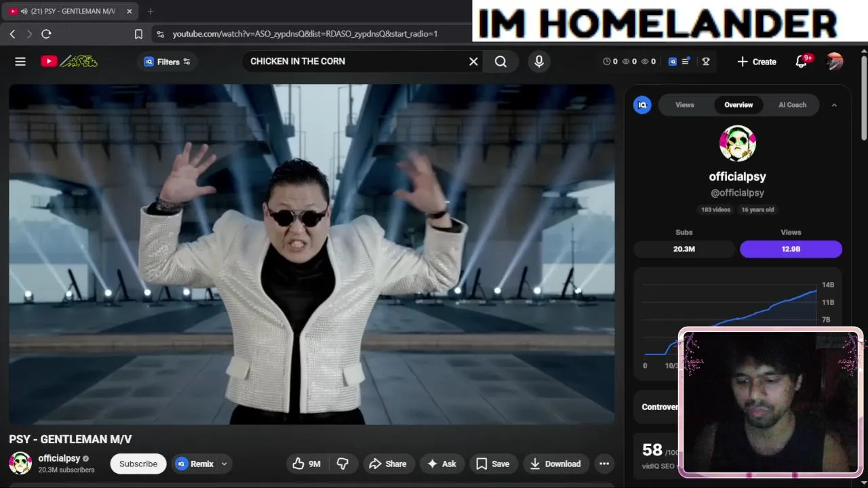This screenshot has width=868, height=488.
Task: Like the video with thumbs up
Action: coord(306,464)
